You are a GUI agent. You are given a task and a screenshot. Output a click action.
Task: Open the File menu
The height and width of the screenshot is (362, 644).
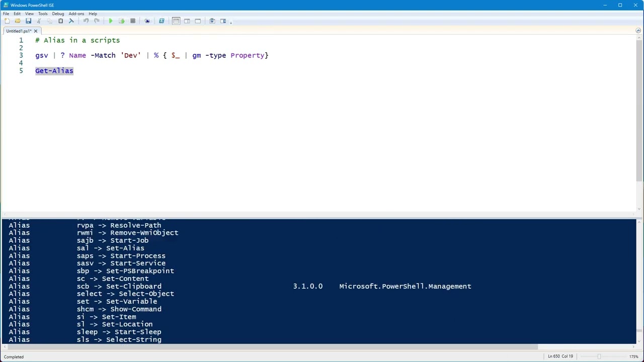[6, 14]
